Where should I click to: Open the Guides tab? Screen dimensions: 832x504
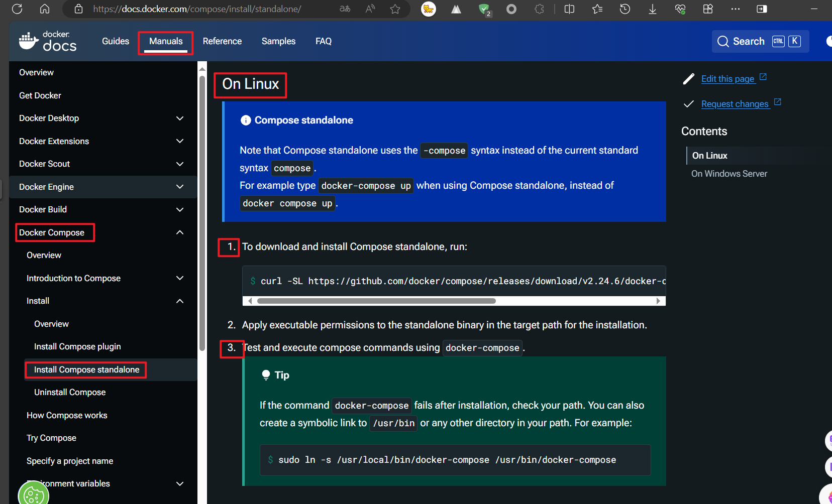(116, 41)
